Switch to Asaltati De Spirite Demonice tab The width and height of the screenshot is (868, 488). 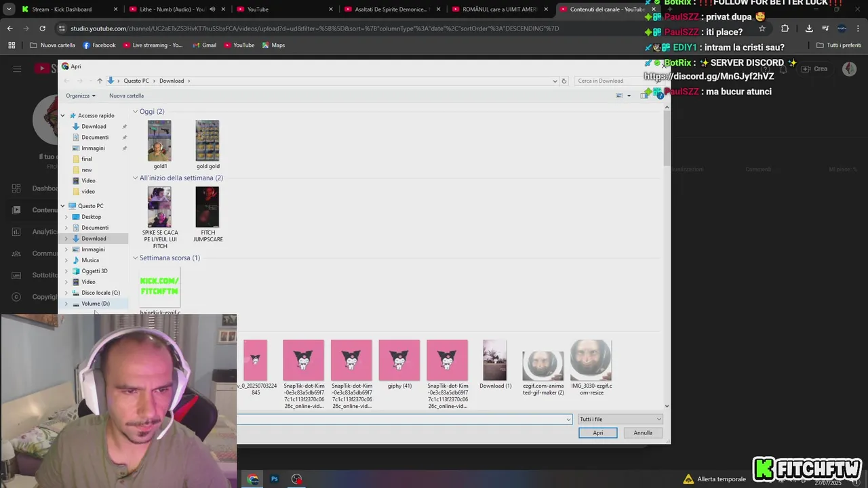391,9
